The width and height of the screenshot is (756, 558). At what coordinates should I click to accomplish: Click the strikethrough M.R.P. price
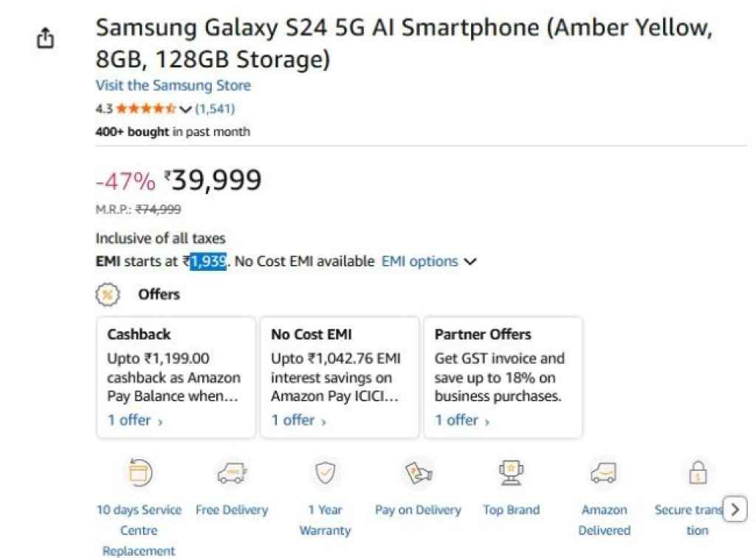[x=158, y=210]
